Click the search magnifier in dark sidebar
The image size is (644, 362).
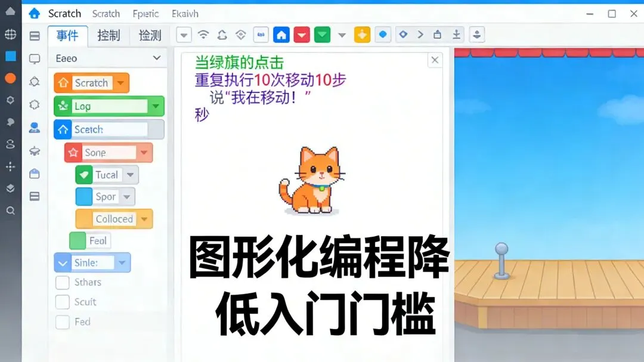11,211
